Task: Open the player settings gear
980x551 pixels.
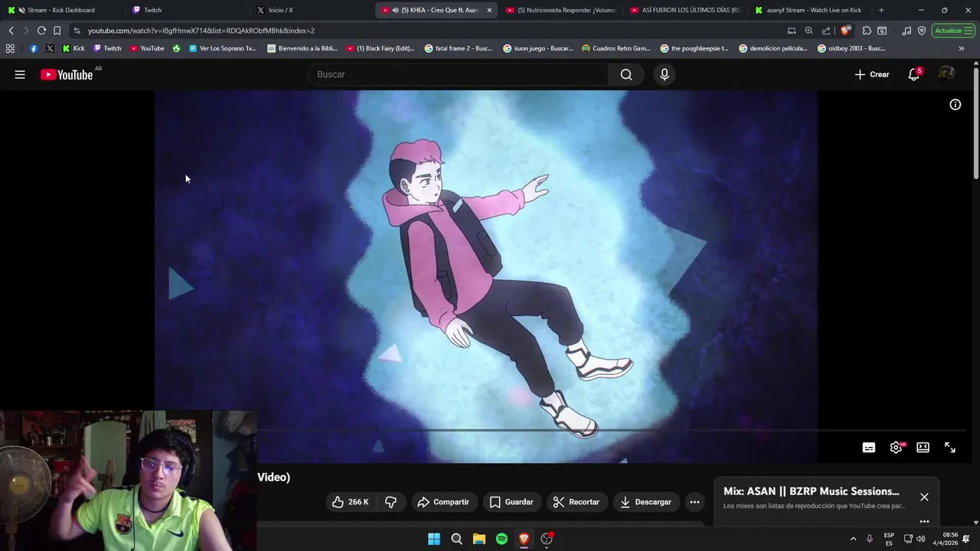Action: [896, 448]
